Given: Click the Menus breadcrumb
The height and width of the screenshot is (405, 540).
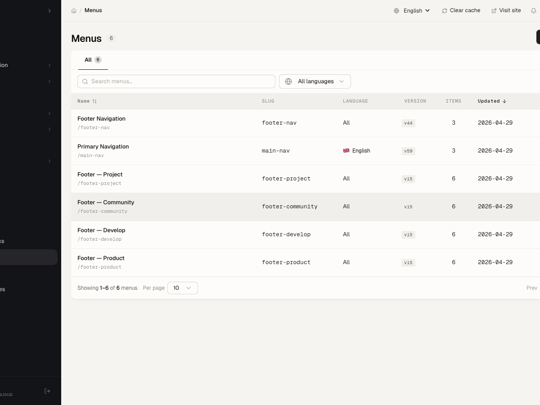Looking at the screenshot, I should [93, 10].
